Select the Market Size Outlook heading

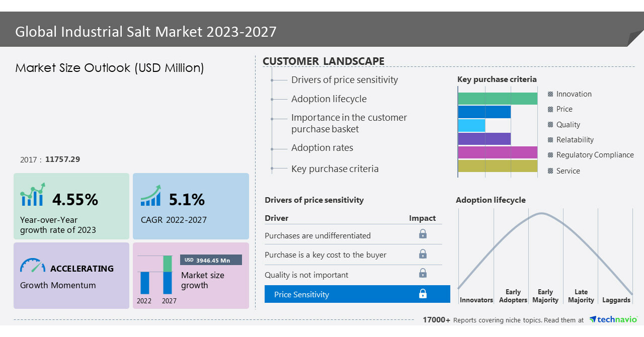110,68
